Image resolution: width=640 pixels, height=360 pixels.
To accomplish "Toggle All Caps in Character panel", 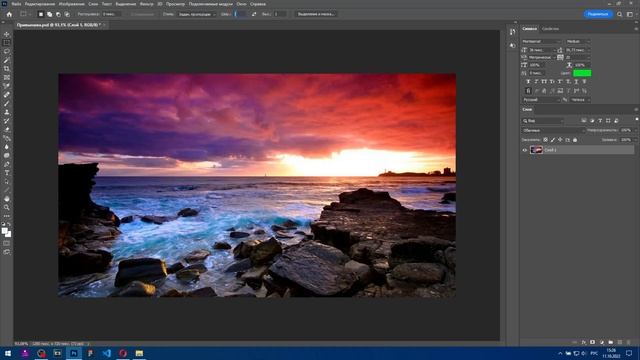I will click(544, 82).
